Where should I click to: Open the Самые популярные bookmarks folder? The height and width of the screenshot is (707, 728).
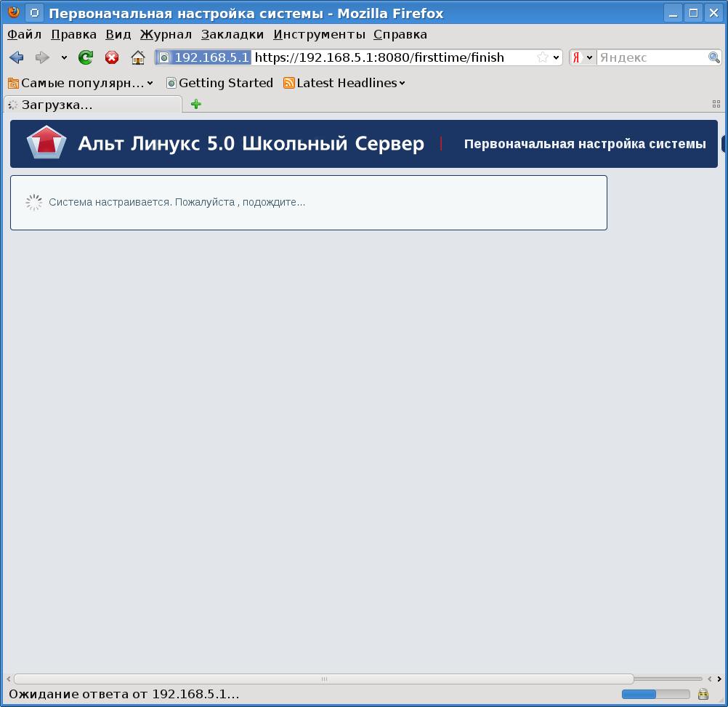80,83
